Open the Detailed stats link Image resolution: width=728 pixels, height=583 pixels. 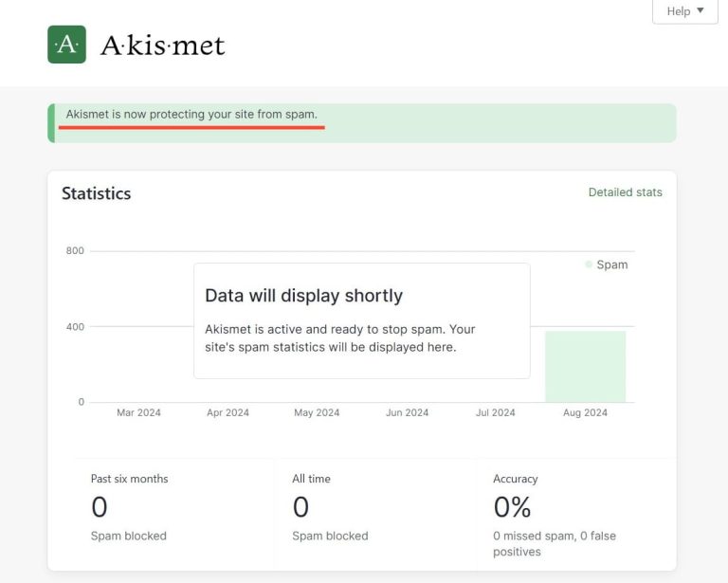click(625, 192)
